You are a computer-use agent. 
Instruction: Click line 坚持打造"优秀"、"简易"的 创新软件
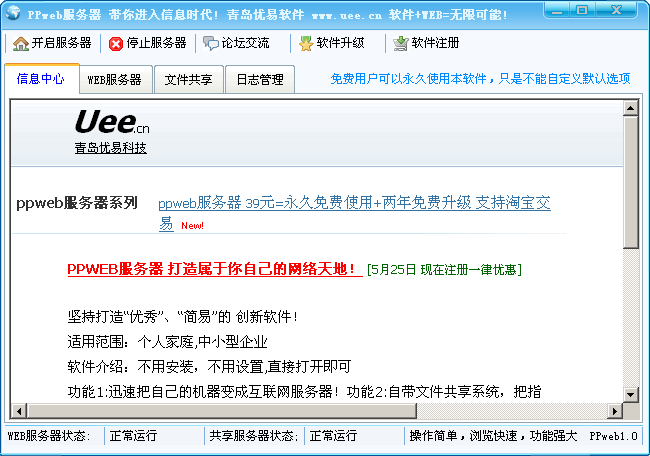click(x=183, y=317)
